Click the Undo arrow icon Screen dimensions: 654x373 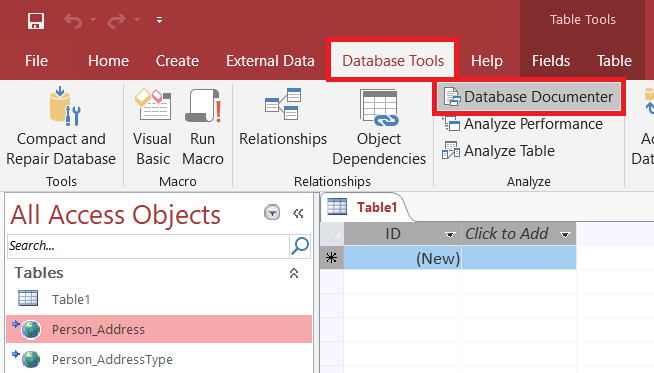pyautogui.click(x=73, y=20)
